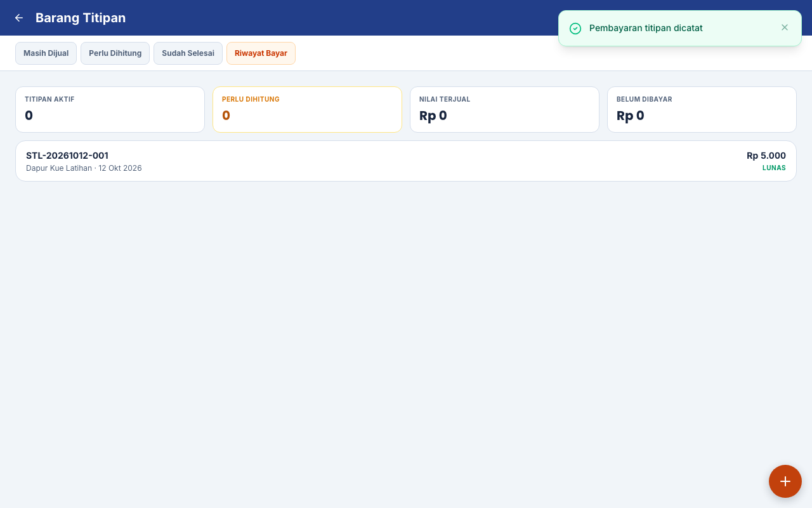The width and height of the screenshot is (812, 508).
Task: Select the Perlu Dihitung summary card
Action: (x=307, y=109)
